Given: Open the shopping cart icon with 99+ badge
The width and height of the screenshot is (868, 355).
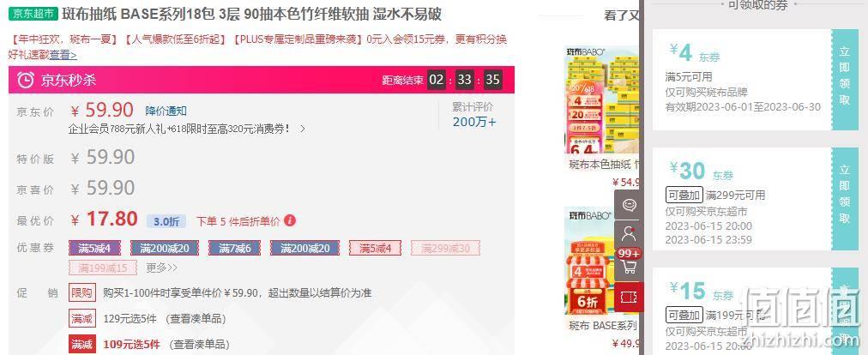Looking at the screenshot, I should (x=629, y=264).
